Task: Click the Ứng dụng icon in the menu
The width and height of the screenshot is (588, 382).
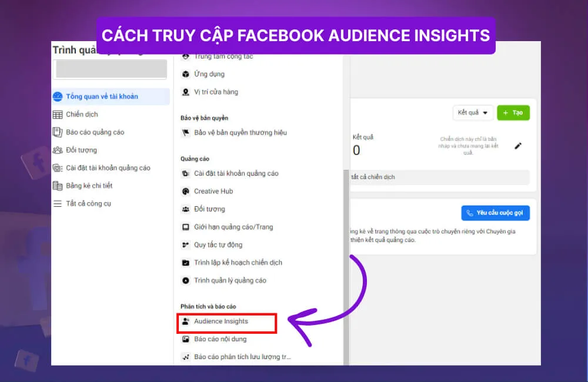Action: point(185,74)
